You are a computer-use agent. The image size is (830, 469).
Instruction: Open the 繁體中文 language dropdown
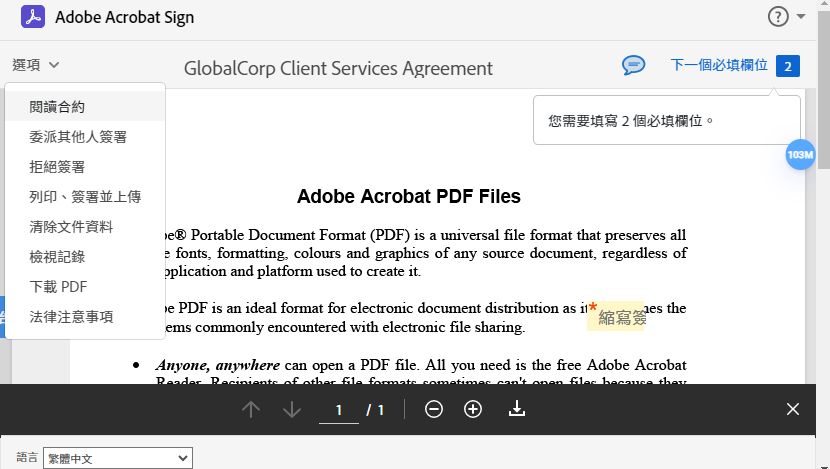(118, 458)
